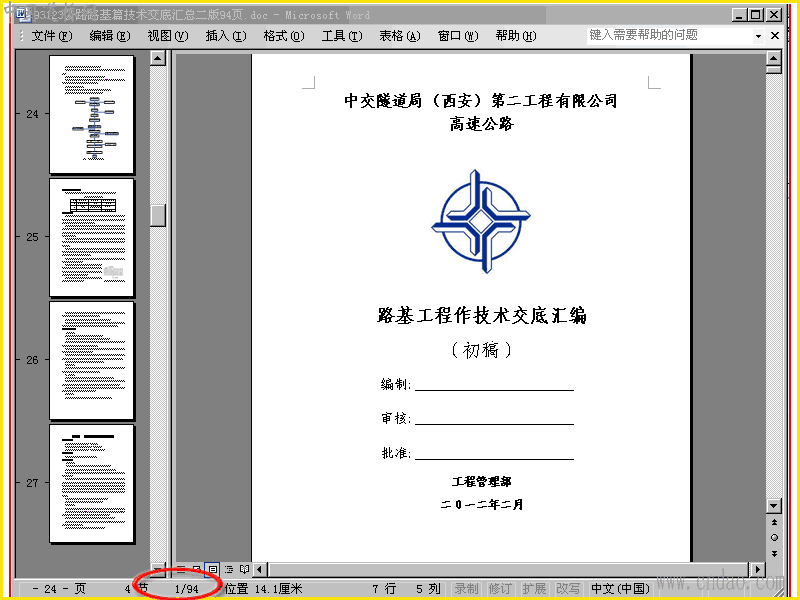Expand the help question box dropdown arrow
This screenshot has width=800, height=600.
(758, 36)
